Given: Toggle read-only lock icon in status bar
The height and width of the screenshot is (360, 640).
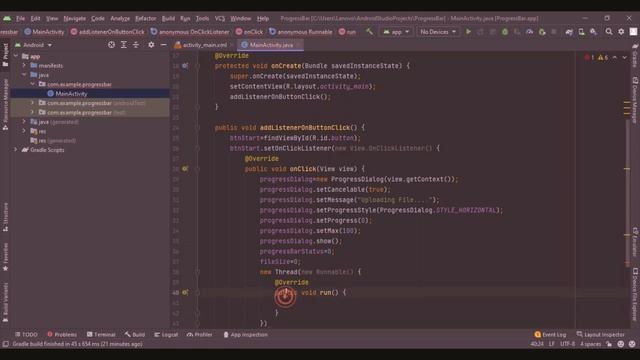Looking at the screenshot, I should click(609, 344).
